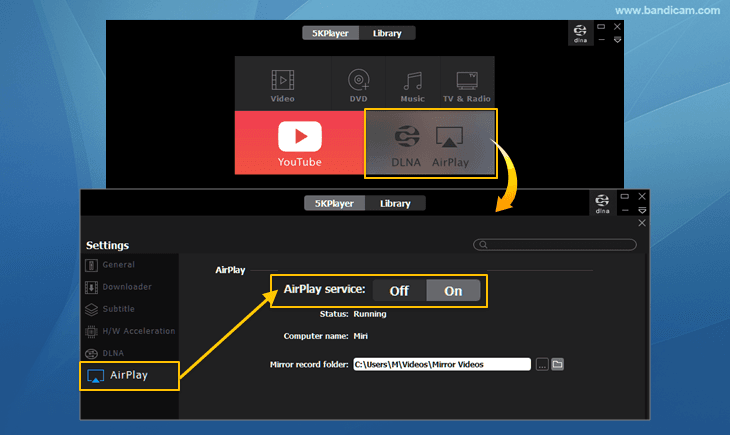Minimize the upper 5KPlayer window
The image size is (730, 435).
[602, 40]
